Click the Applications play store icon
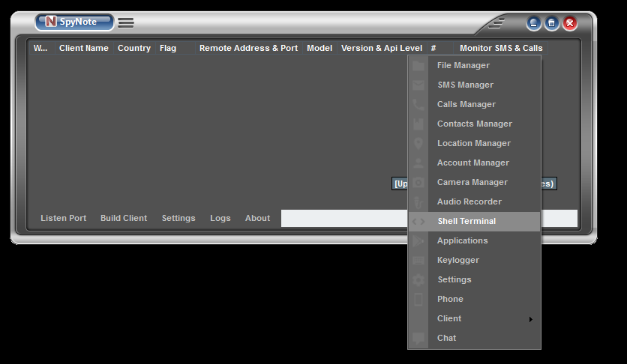The width and height of the screenshot is (627, 364). click(x=418, y=240)
